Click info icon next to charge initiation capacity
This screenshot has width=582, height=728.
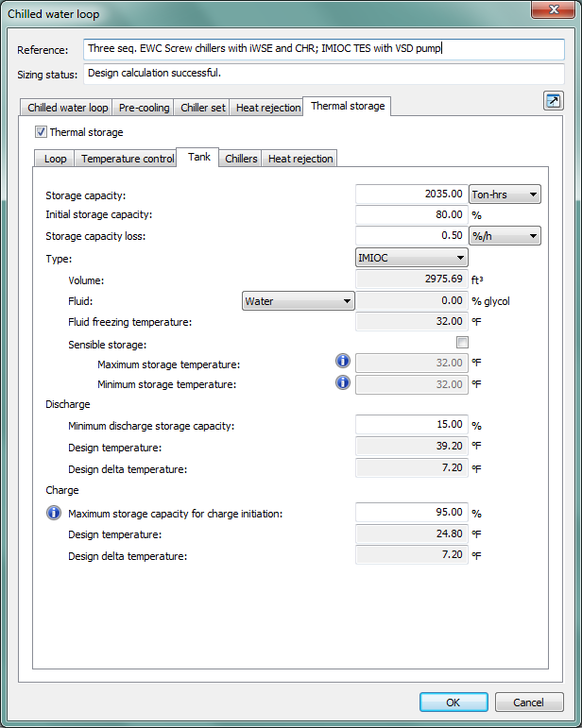[55, 513]
